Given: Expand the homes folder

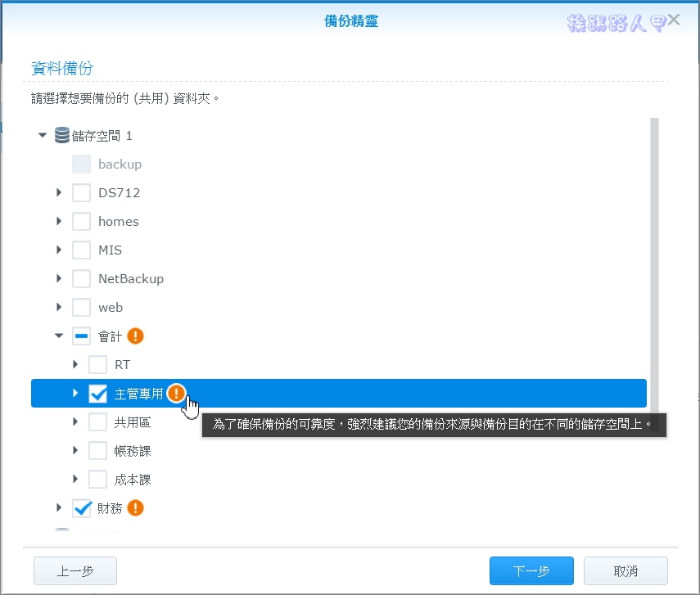Looking at the screenshot, I should tap(59, 221).
